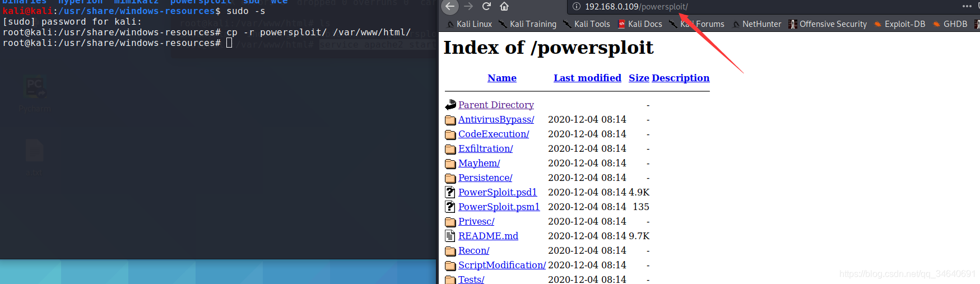The image size is (980, 284).
Task: Click the Index of /powersploit heading
Action: [x=549, y=48]
